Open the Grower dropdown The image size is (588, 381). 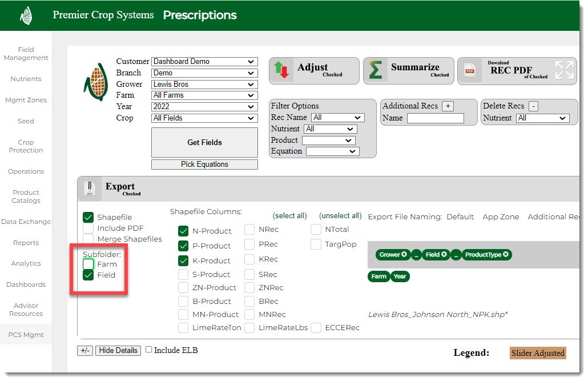(204, 84)
